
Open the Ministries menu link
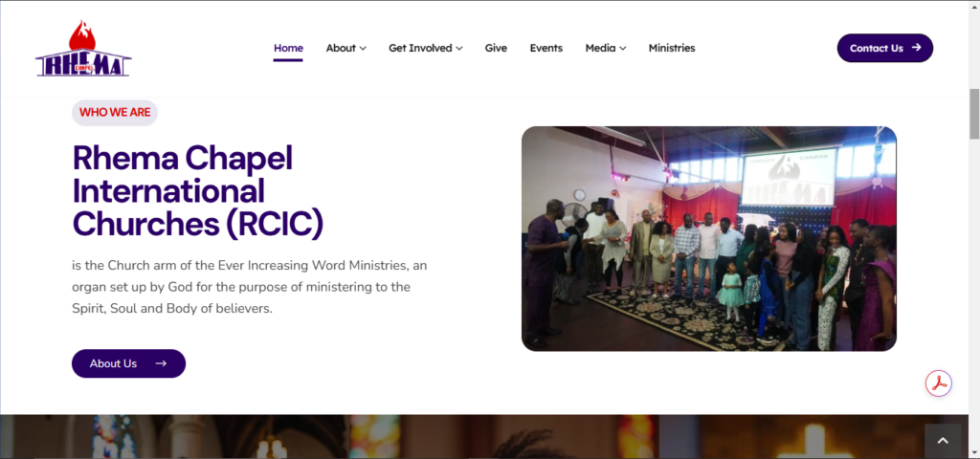click(672, 48)
